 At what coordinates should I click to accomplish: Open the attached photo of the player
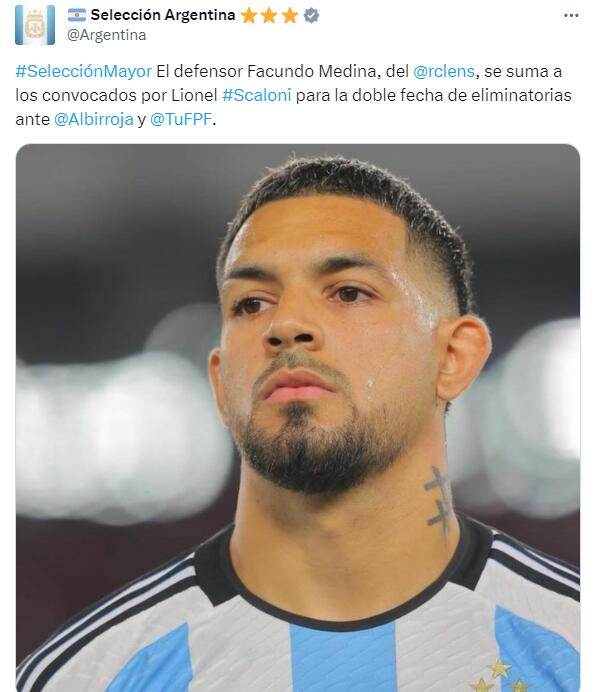click(298, 417)
